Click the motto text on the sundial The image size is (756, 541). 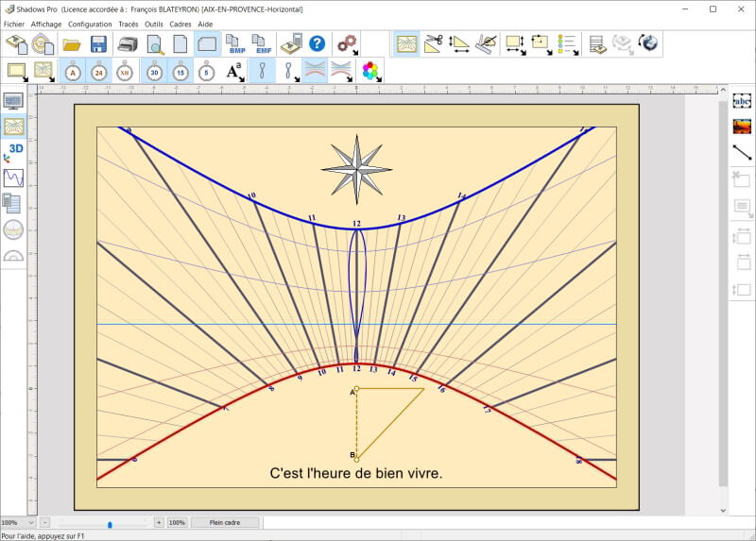(x=355, y=472)
